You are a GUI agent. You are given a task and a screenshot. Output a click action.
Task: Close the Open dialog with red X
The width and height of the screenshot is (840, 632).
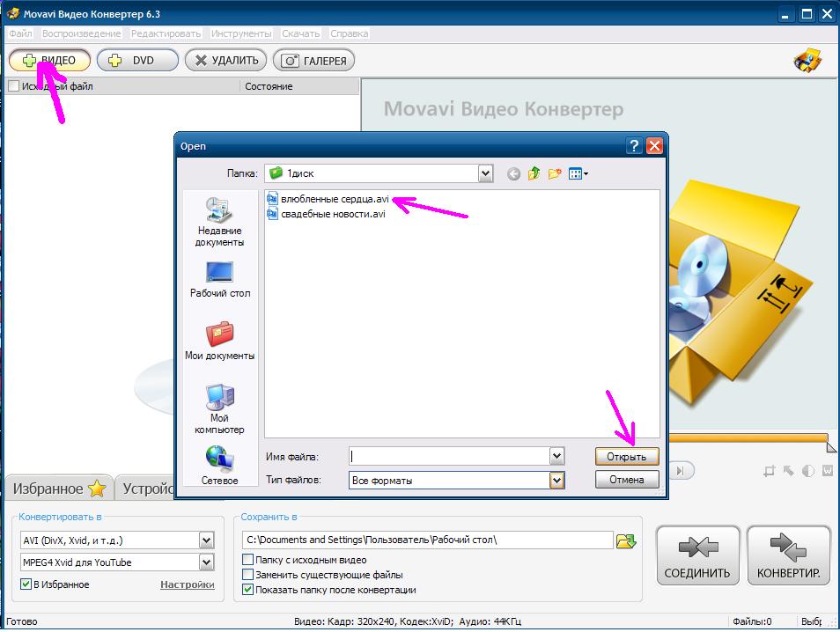654,146
